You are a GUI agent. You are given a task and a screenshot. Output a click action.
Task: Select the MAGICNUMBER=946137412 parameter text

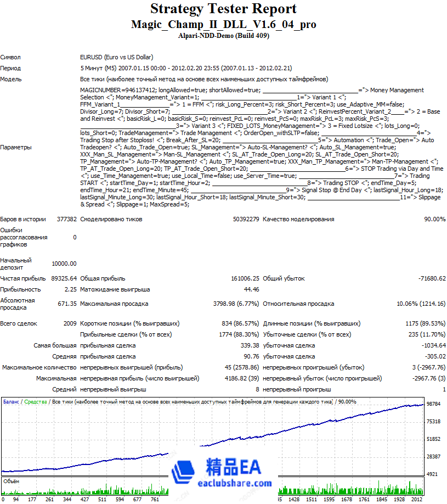coord(118,90)
